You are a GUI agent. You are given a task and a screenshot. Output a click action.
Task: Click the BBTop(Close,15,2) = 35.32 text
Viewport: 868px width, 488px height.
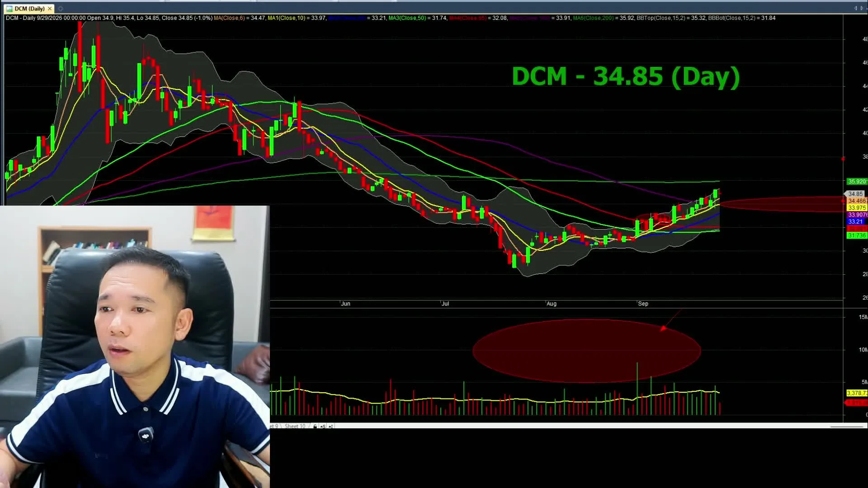(671, 18)
